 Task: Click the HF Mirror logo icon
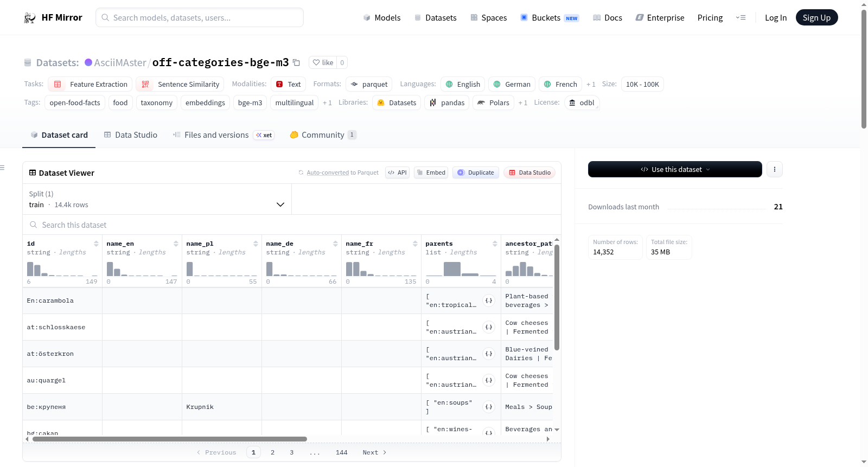coord(30,18)
